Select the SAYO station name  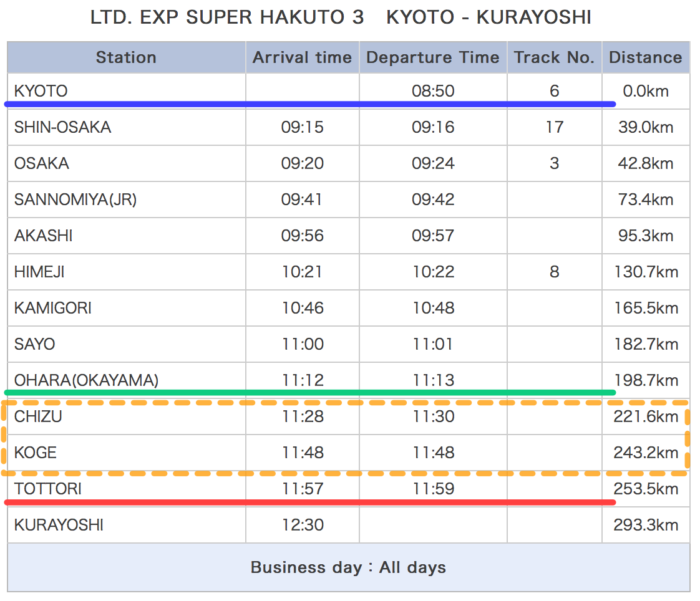click(x=34, y=344)
